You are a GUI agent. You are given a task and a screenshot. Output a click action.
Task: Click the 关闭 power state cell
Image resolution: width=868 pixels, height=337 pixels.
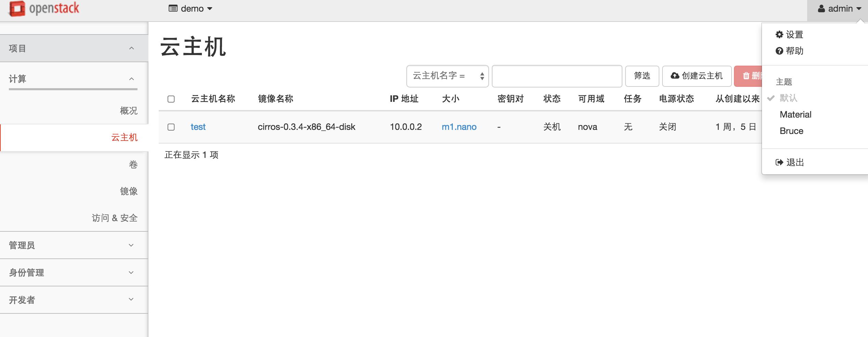coord(668,127)
